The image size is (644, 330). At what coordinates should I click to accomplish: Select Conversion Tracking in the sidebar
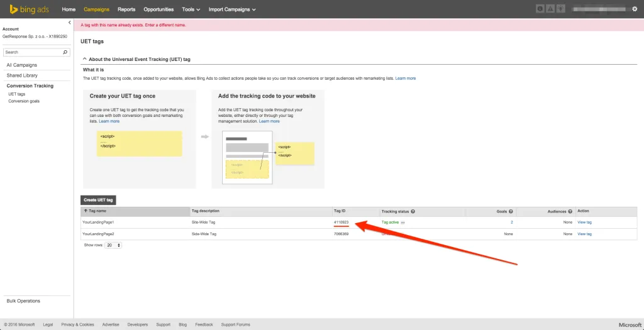point(30,85)
